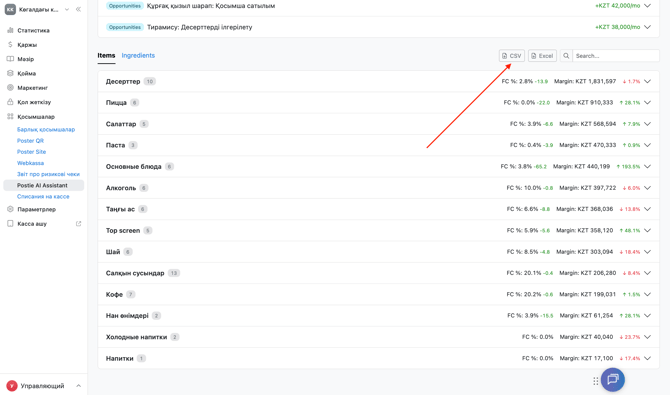Open the Управляющий user menu chevron

point(78,386)
